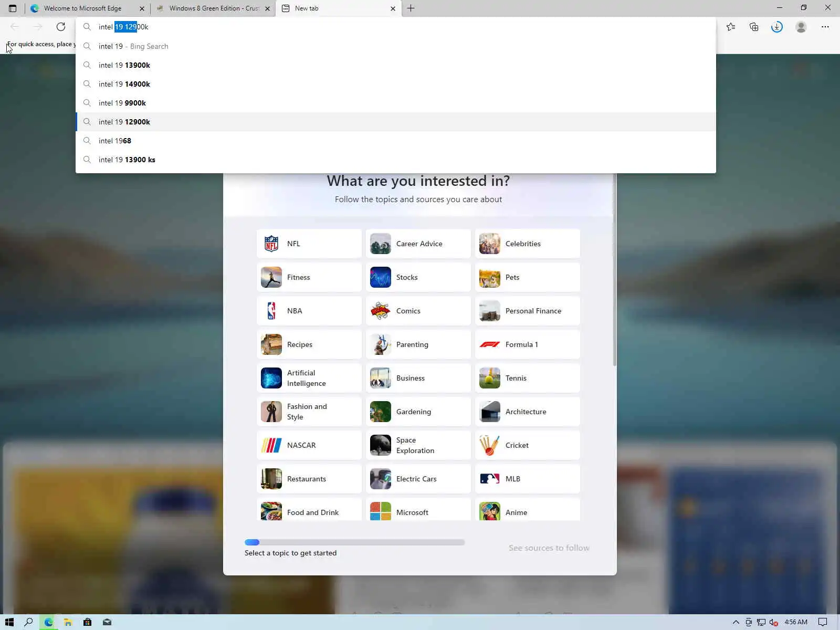Select the NASCAR topic card
840x630 pixels.
point(309,445)
